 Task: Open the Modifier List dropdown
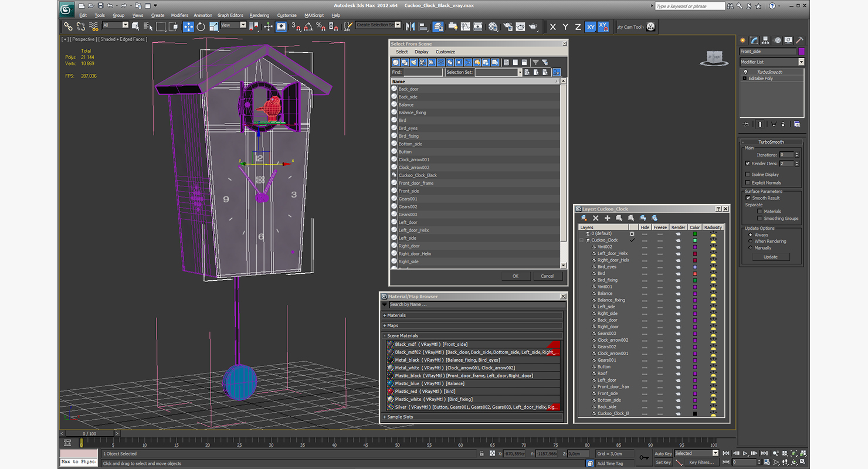801,62
